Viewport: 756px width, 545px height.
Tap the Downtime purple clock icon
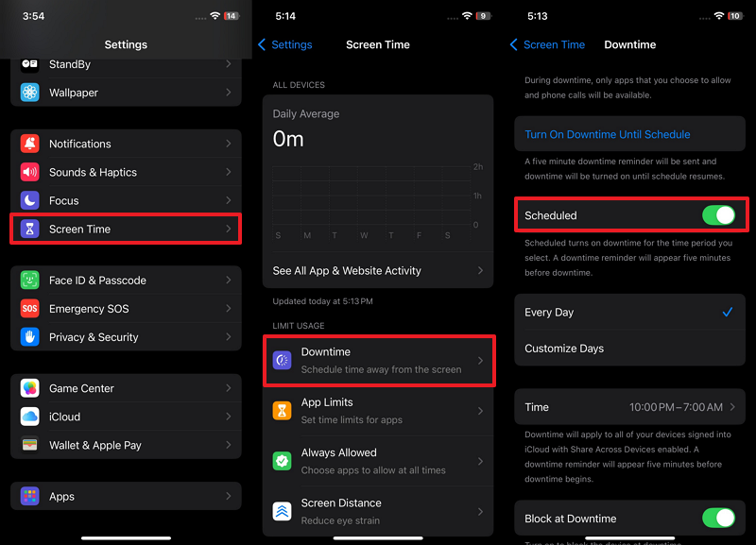point(282,361)
